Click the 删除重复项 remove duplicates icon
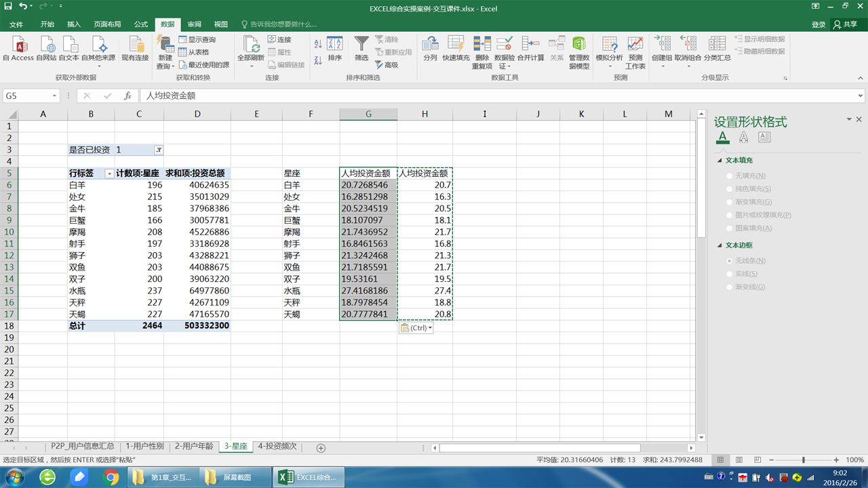The width and height of the screenshot is (868, 488). pos(482,45)
